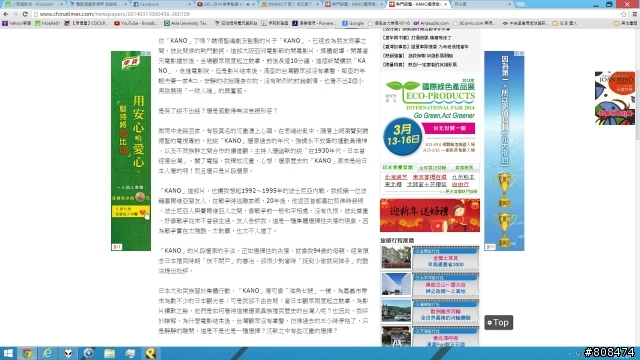Open the Turkey tour card

point(445,258)
